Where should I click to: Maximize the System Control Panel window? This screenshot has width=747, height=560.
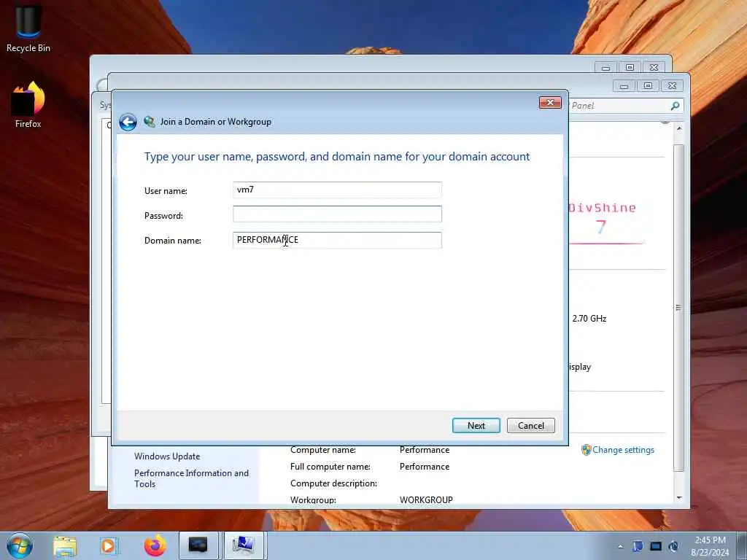648,86
